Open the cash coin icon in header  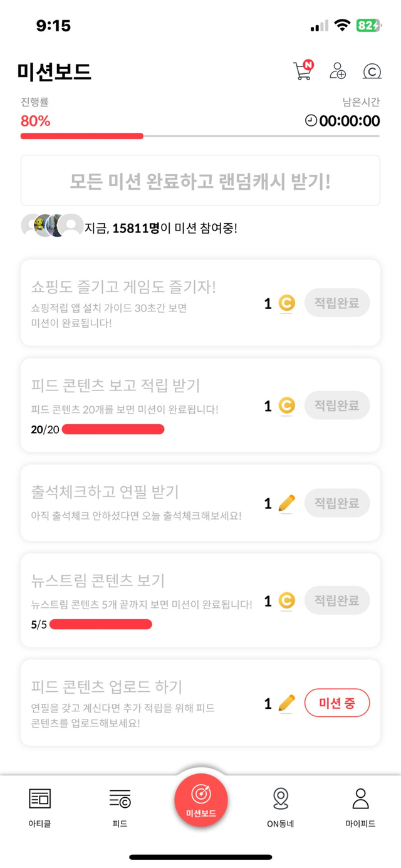(372, 71)
